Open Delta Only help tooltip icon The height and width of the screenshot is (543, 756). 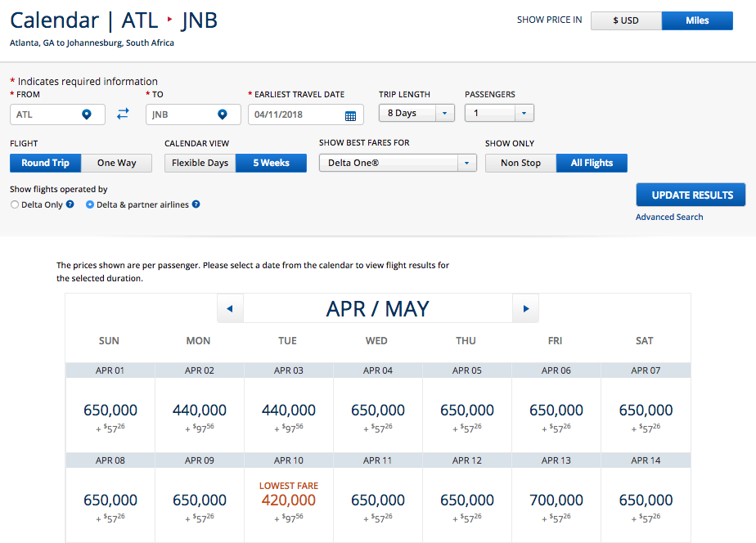pos(70,204)
